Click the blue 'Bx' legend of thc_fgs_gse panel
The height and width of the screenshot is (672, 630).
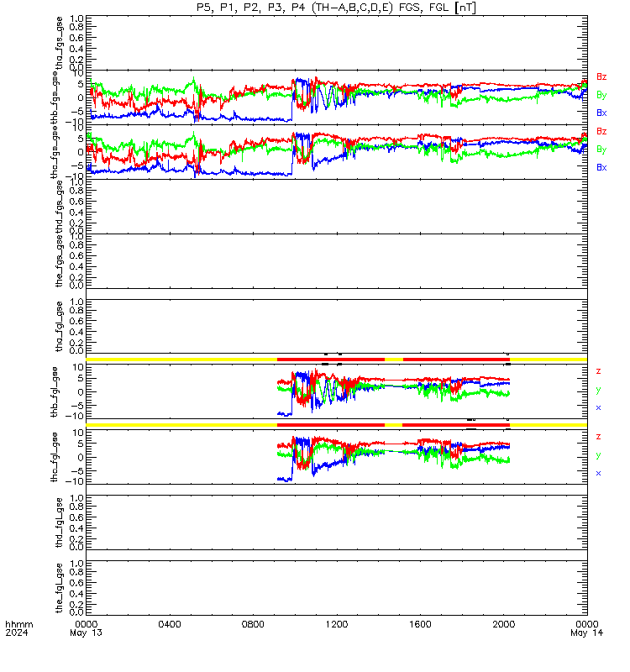(x=601, y=167)
